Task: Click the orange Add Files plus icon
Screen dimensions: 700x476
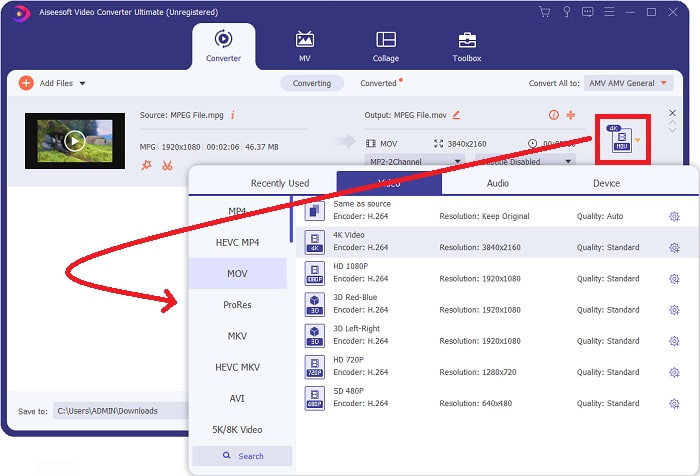Action: click(x=26, y=83)
